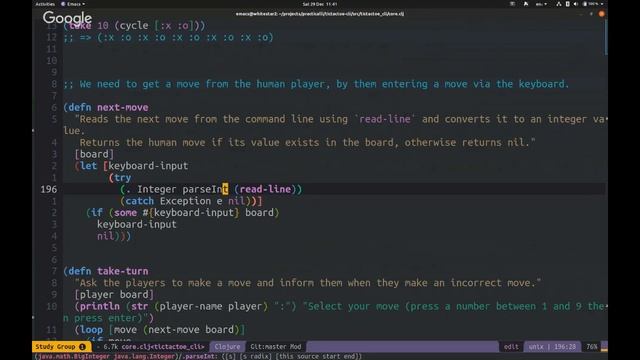Click the Git:master Mod version control indicator

tap(276, 347)
